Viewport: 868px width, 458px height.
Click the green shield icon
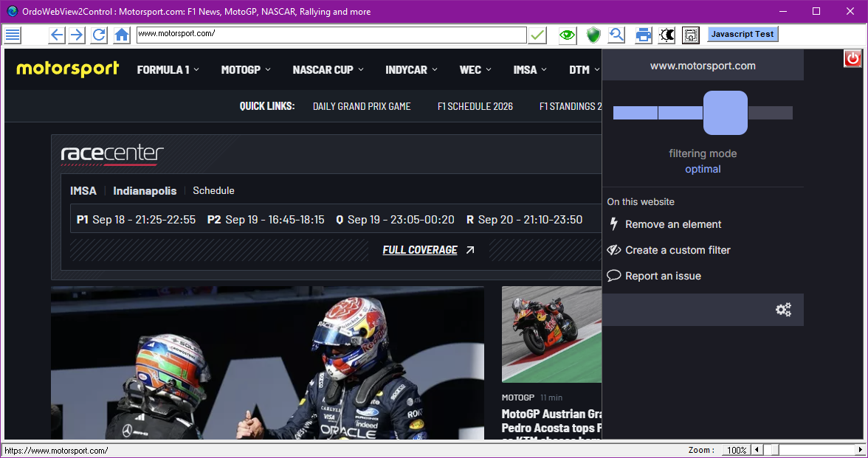[x=593, y=35]
